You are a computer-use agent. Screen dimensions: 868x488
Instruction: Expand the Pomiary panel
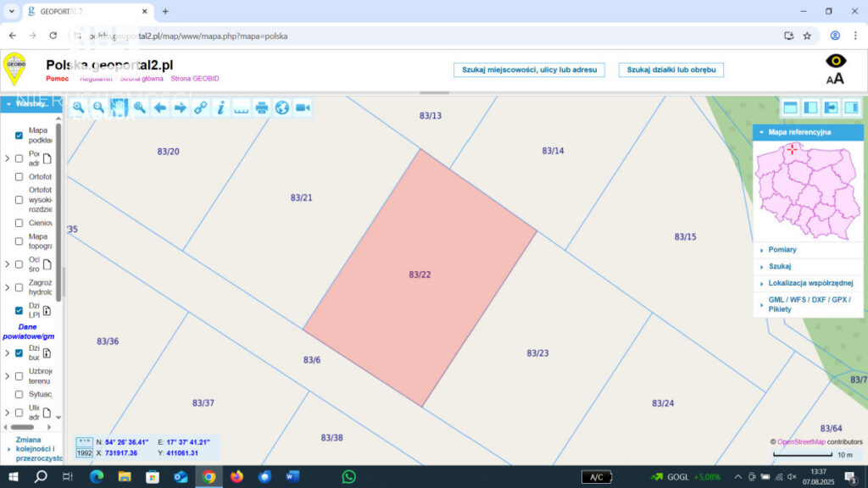coord(782,250)
